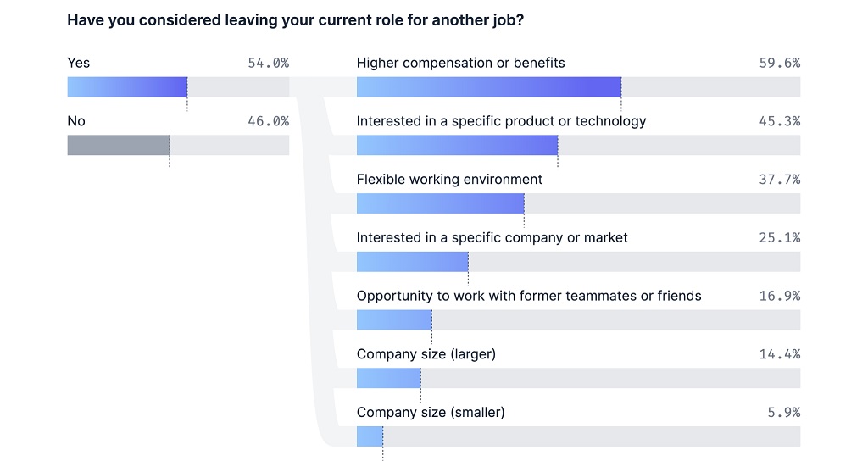
Task: Click the Company size (smaller) label
Action: pyautogui.click(x=431, y=412)
